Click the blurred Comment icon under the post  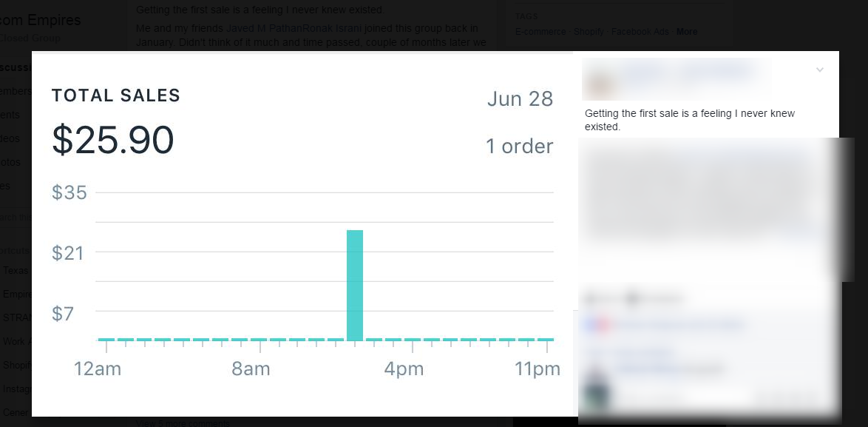coord(633,299)
